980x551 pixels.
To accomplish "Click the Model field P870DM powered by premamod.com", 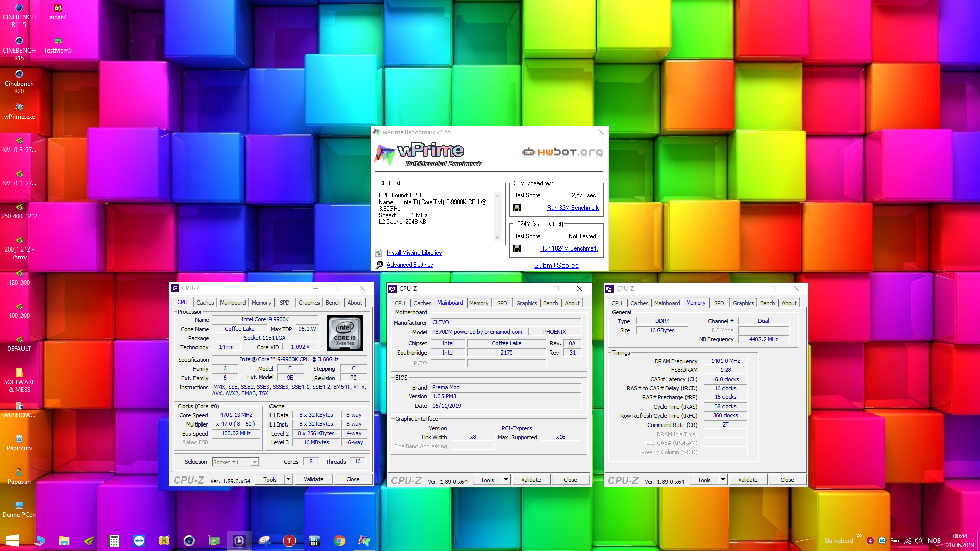I will click(x=478, y=332).
